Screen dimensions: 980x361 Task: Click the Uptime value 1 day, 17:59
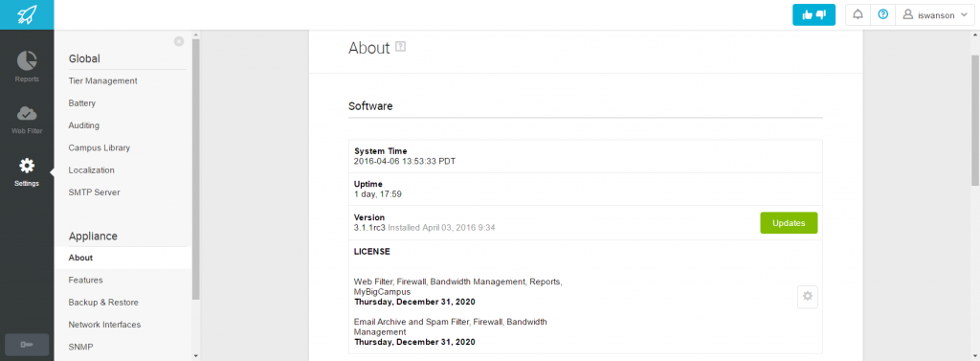[x=377, y=194]
